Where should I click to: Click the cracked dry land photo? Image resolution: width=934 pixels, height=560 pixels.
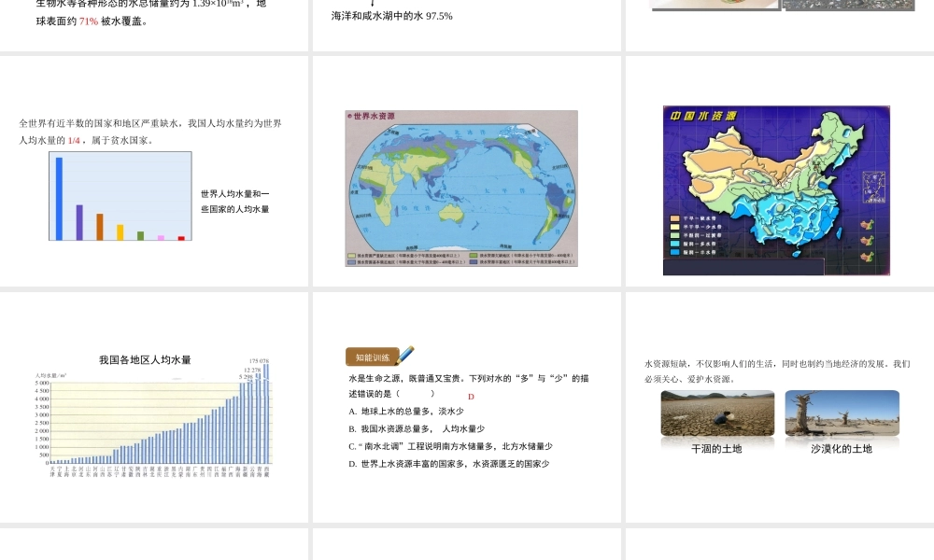tap(717, 413)
